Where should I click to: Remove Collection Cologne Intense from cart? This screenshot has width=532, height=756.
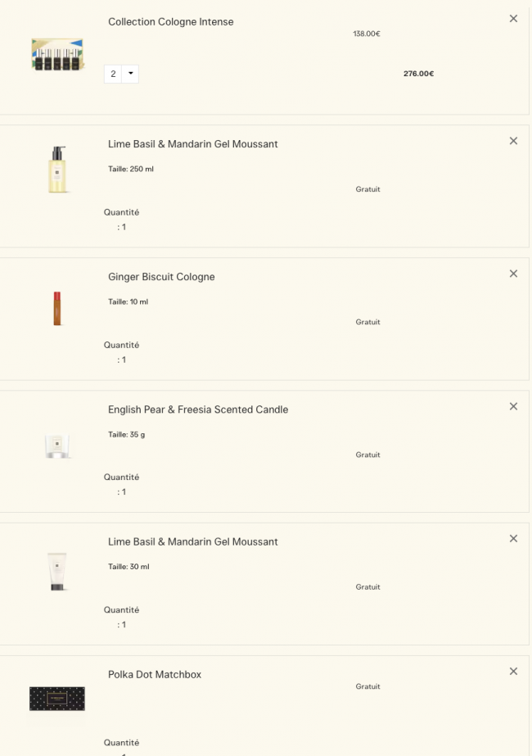[x=513, y=19]
